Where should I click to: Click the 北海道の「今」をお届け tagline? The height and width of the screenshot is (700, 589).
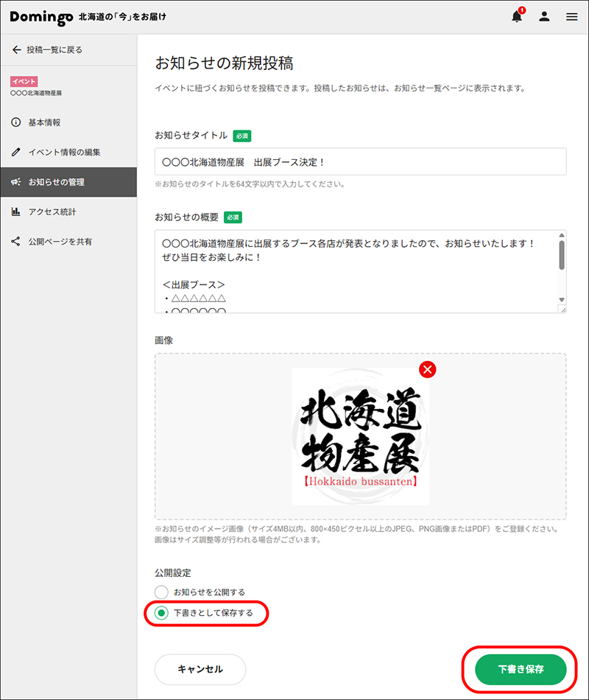click(122, 17)
